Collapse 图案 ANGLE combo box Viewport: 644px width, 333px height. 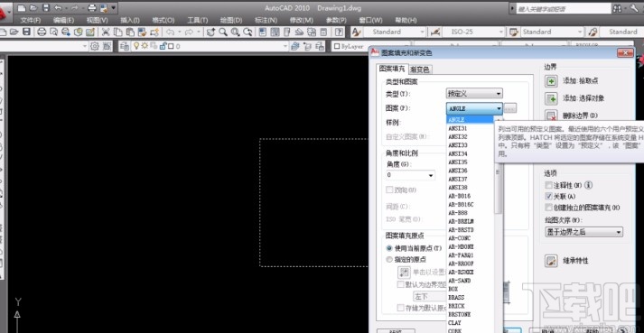(474, 108)
